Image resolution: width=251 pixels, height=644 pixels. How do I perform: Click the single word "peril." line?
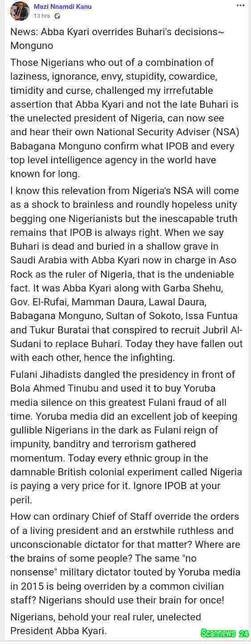[x=21, y=500]
